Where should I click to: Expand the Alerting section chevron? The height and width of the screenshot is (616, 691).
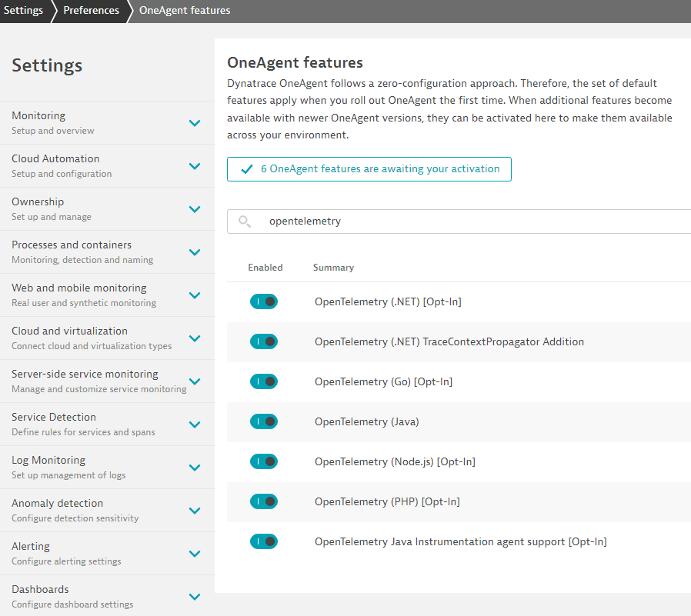(195, 554)
